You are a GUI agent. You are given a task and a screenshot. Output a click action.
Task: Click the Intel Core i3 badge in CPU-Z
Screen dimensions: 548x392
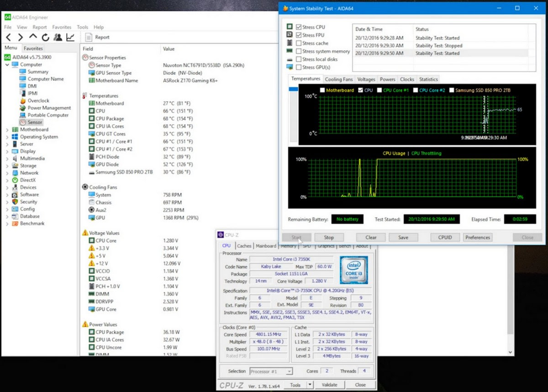[x=354, y=269]
